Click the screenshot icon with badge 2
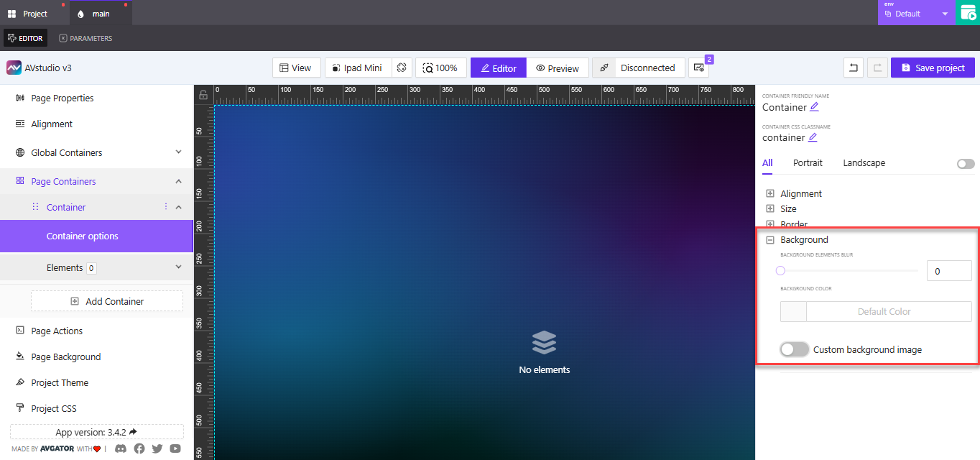980x460 pixels. pyautogui.click(x=698, y=67)
